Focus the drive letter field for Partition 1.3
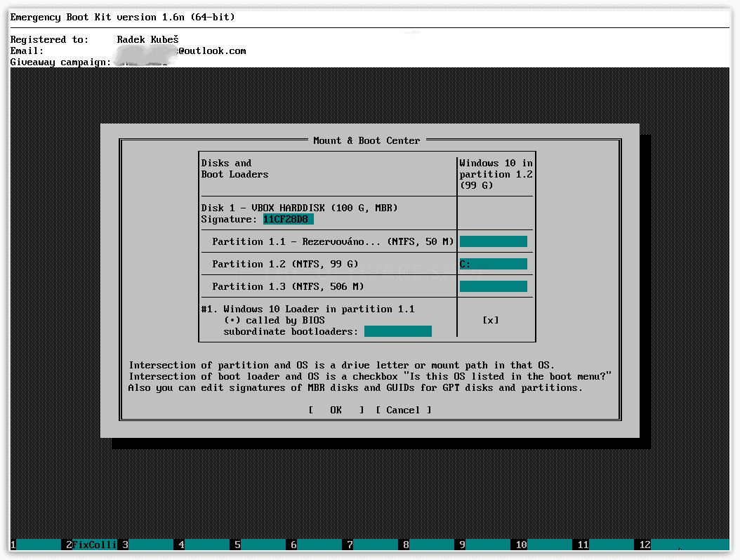This screenshot has height=560, width=740. pos(493,286)
